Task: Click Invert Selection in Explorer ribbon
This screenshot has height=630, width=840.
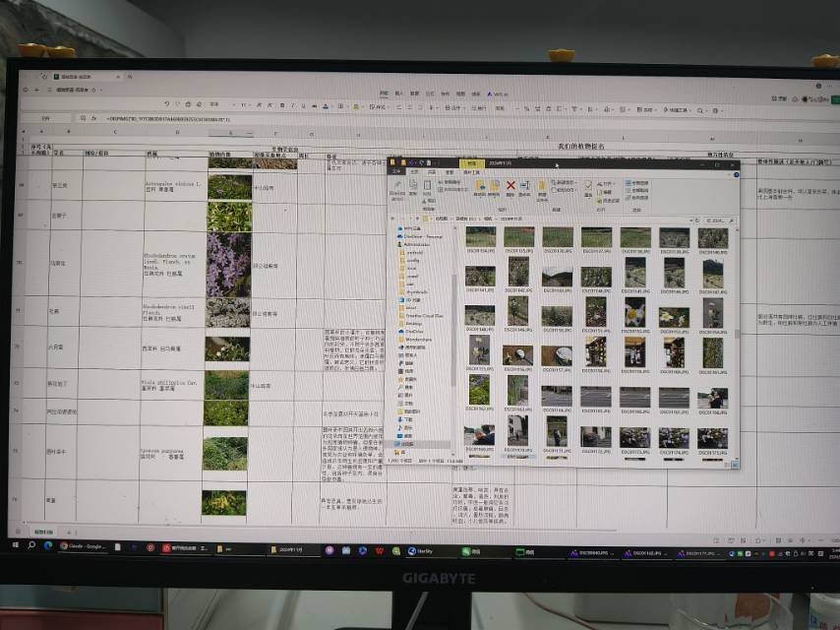Action: (638, 197)
